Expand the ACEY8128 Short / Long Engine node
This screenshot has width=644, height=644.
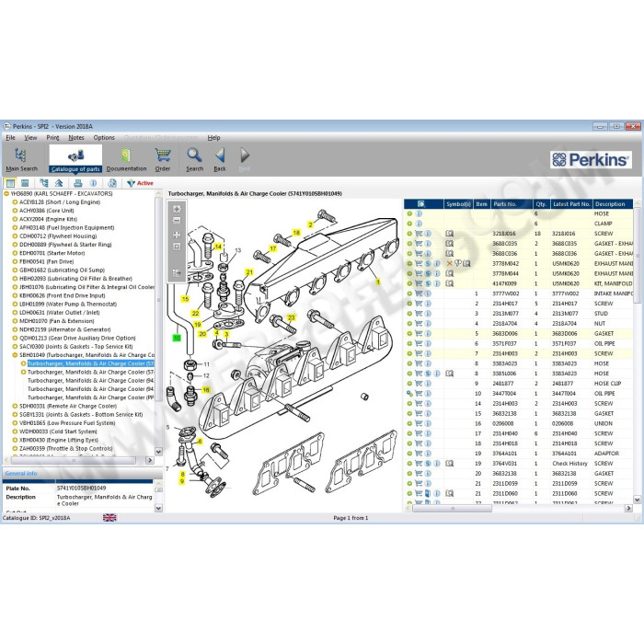[x=15, y=202]
